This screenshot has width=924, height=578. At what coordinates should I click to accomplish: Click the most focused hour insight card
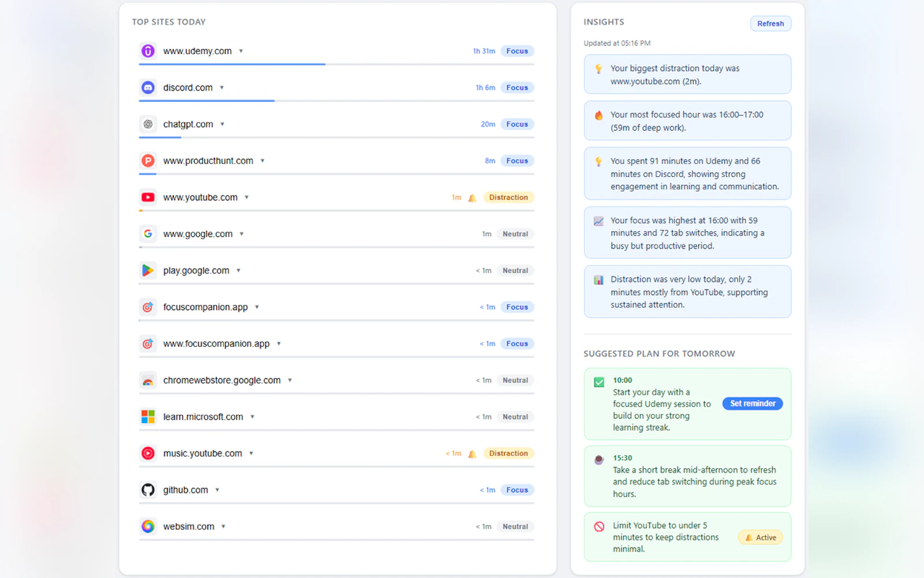coord(687,121)
